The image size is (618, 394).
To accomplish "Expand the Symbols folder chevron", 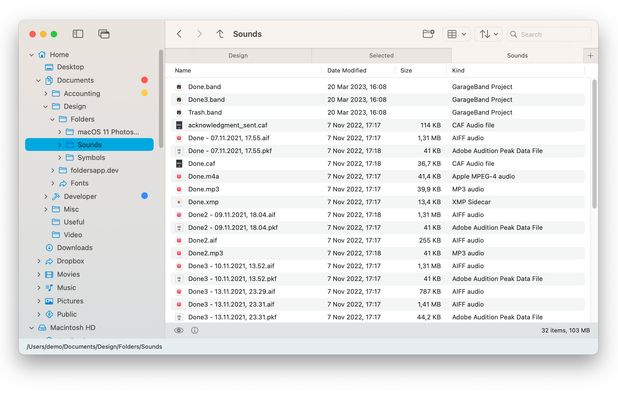I will 59,158.
